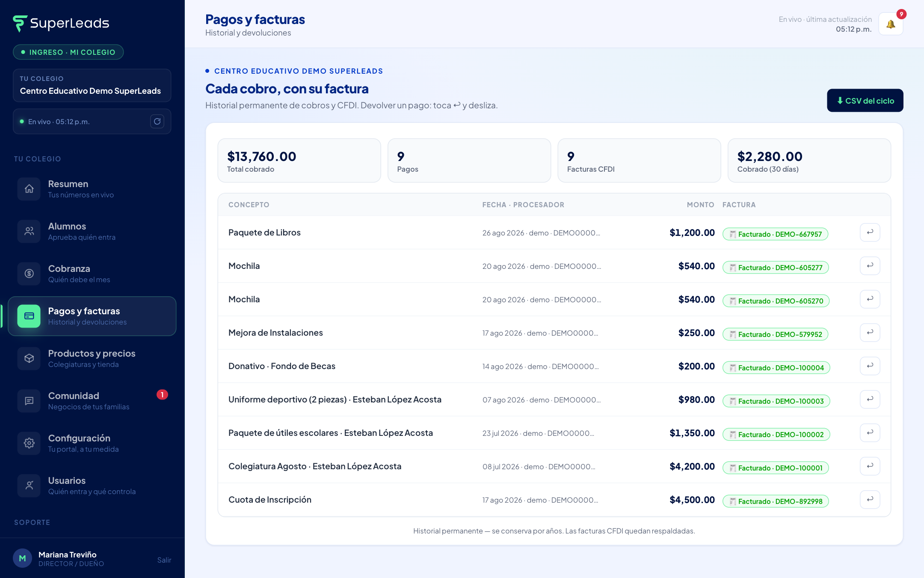Open invoice DEMO-100001 badge

(776, 468)
